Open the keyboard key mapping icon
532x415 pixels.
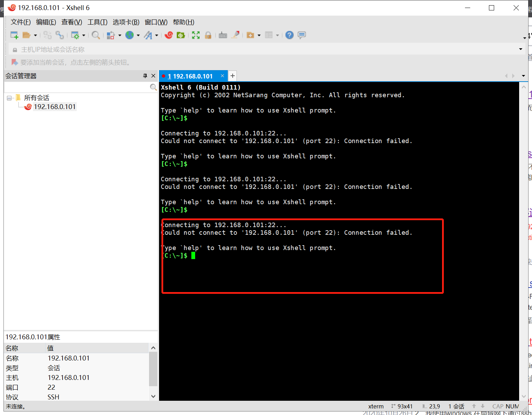coord(223,35)
